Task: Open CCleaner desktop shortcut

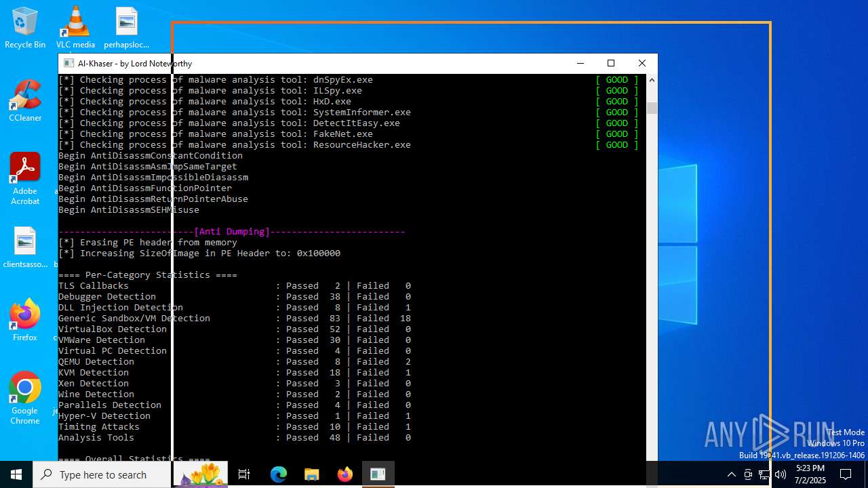Action: coord(25,102)
